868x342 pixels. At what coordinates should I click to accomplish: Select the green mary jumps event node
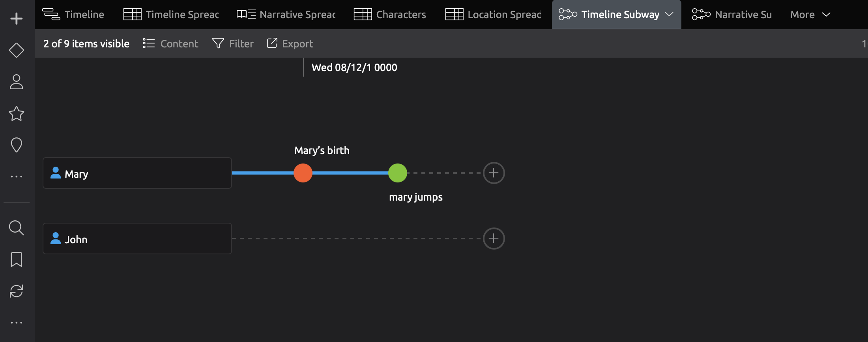[398, 173]
